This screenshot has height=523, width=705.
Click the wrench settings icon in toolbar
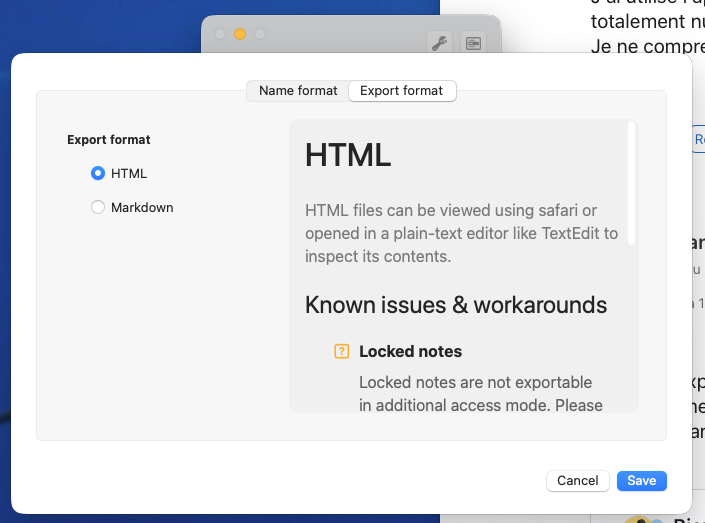coord(438,42)
